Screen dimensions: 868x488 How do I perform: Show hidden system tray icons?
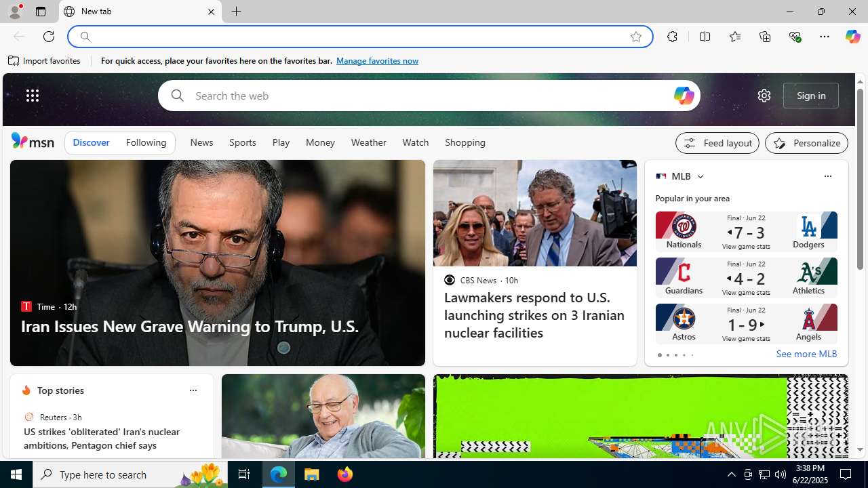(x=731, y=474)
